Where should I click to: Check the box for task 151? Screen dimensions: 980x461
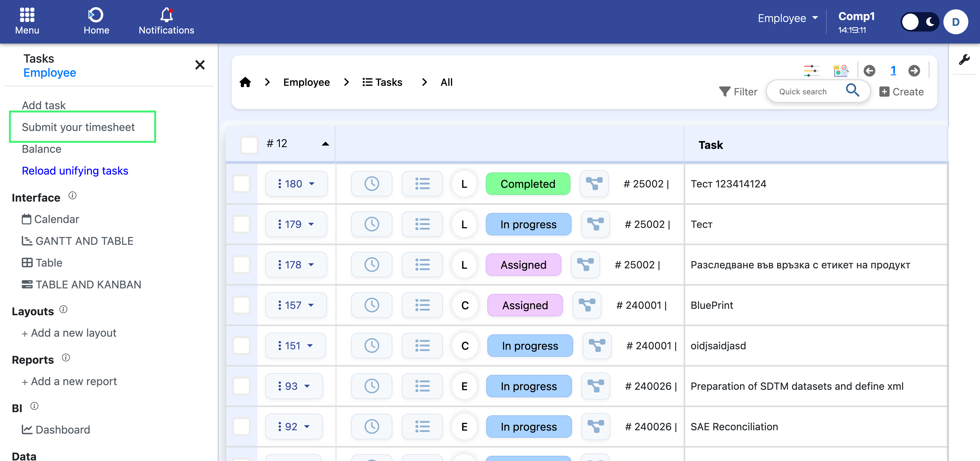point(241,346)
